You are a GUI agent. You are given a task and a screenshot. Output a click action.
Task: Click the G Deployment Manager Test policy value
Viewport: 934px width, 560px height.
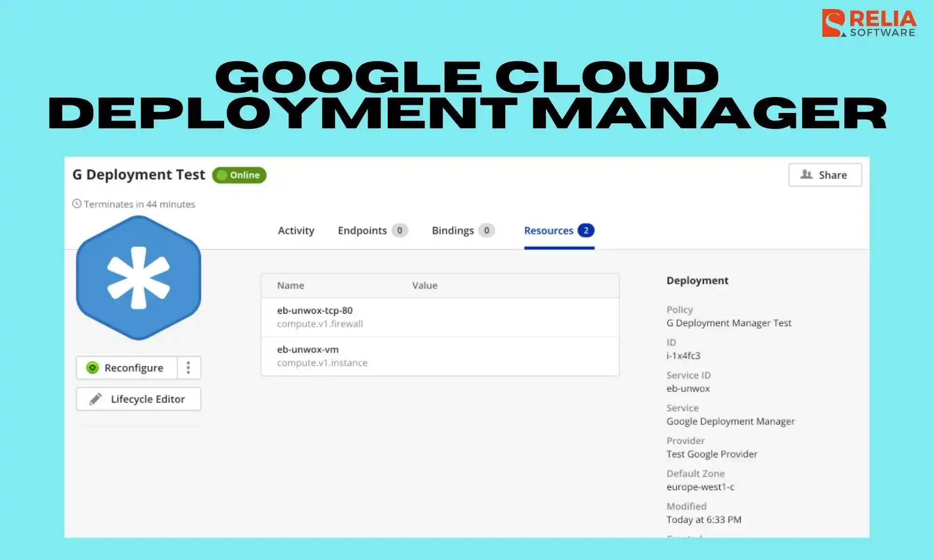click(x=729, y=323)
